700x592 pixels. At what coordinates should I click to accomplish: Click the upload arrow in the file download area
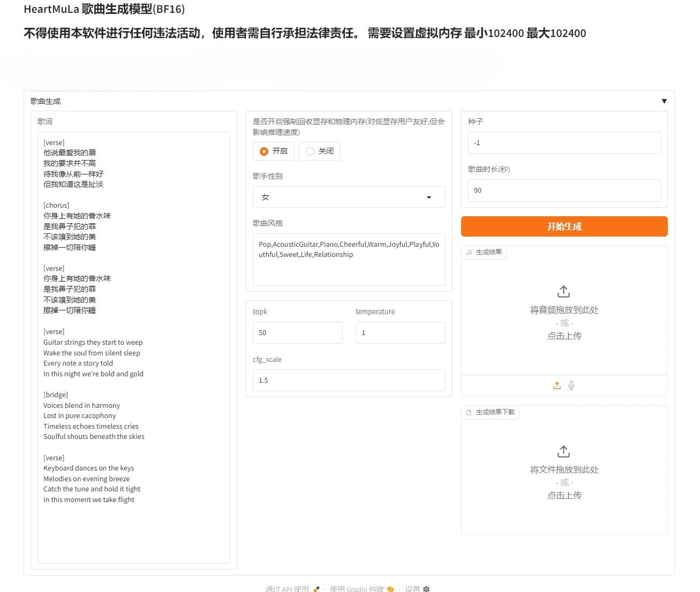[563, 451]
